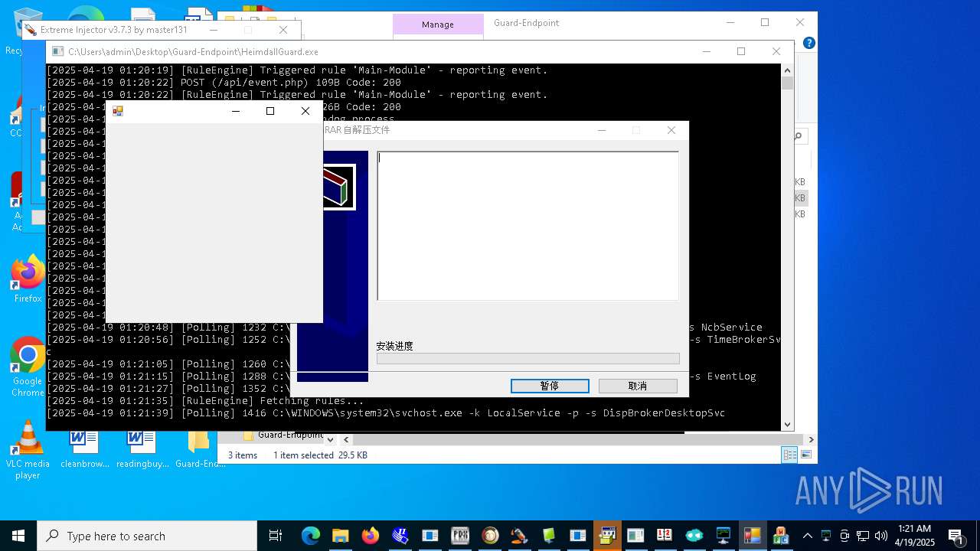Click the 取消 (cancel) button in the RAR dialog
The width and height of the screenshot is (980, 551).
point(638,386)
